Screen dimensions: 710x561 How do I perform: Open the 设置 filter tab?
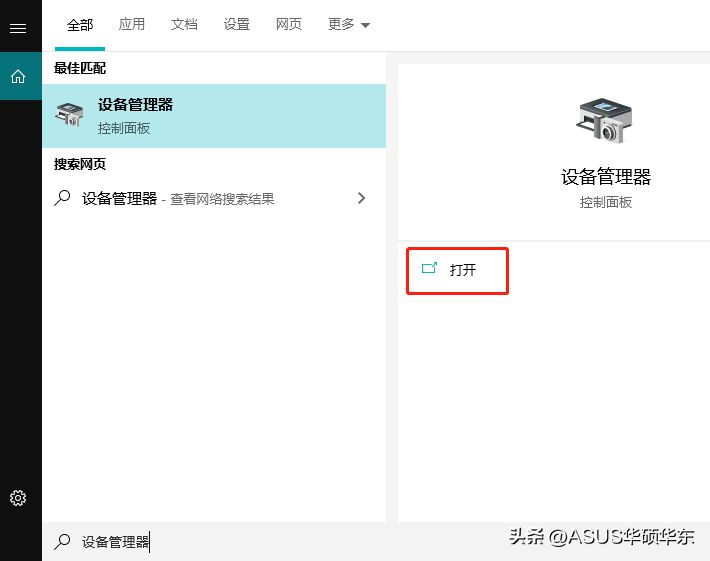tap(237, 25)
